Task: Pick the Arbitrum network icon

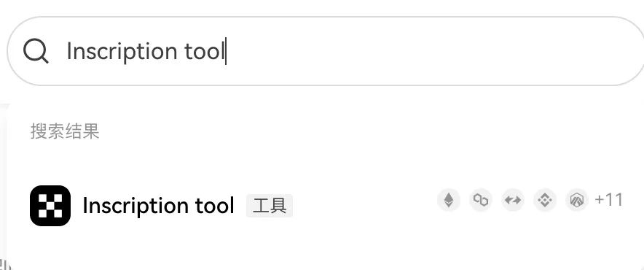Action: (577, 201)
